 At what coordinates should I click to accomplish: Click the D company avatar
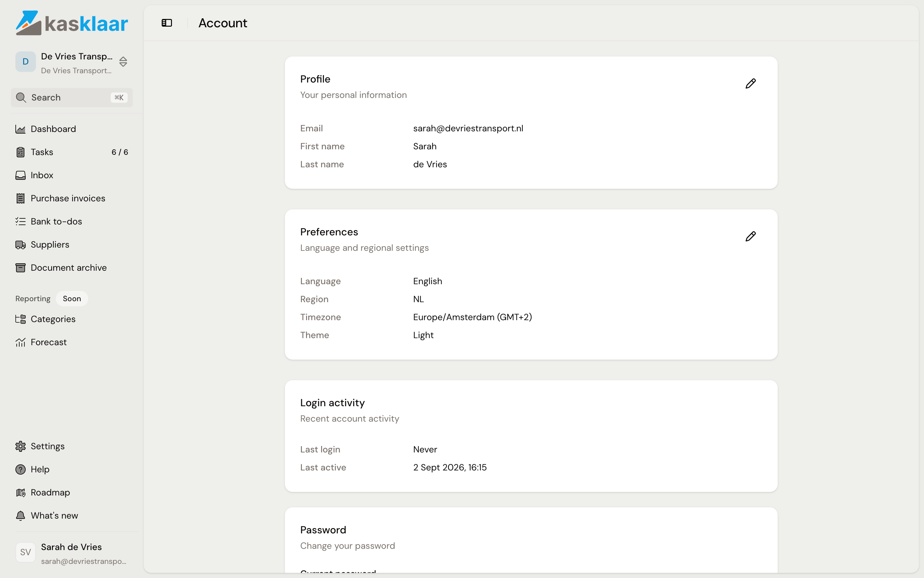tap(26, 62)
